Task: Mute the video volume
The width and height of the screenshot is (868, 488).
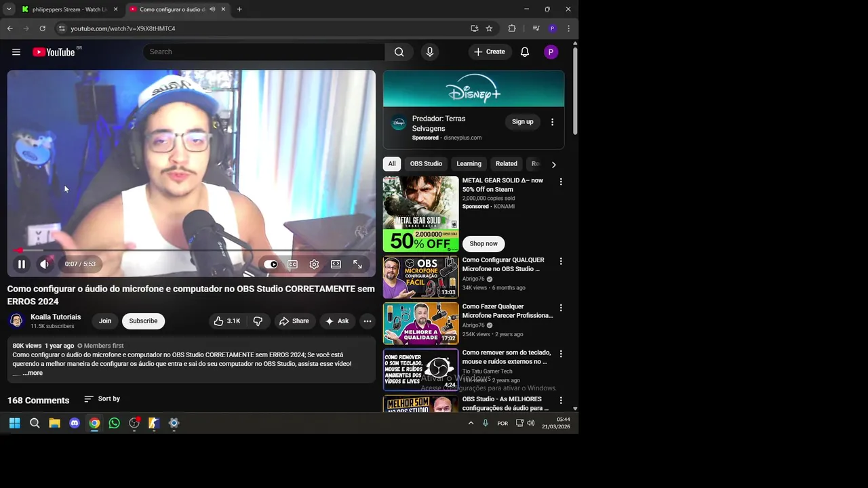Action: 44,264
